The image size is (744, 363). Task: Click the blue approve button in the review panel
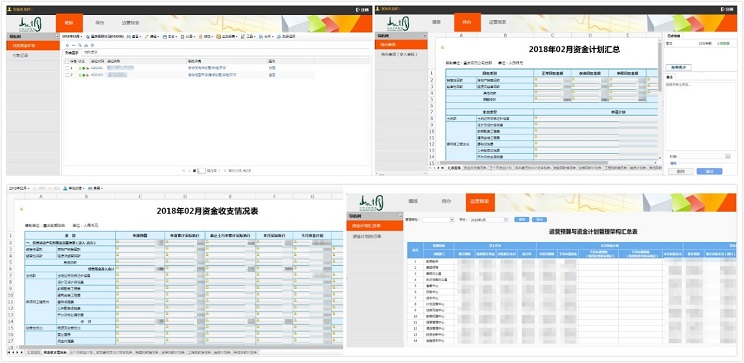tap(709, 171)
